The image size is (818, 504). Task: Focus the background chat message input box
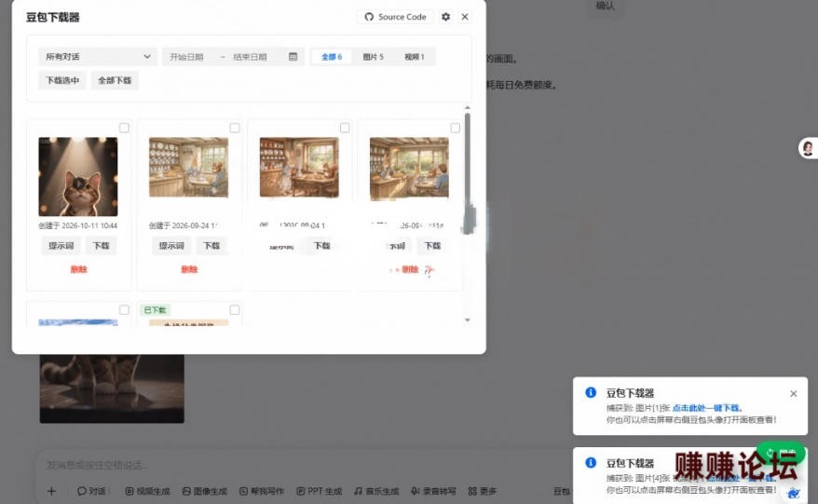[303, 465]
